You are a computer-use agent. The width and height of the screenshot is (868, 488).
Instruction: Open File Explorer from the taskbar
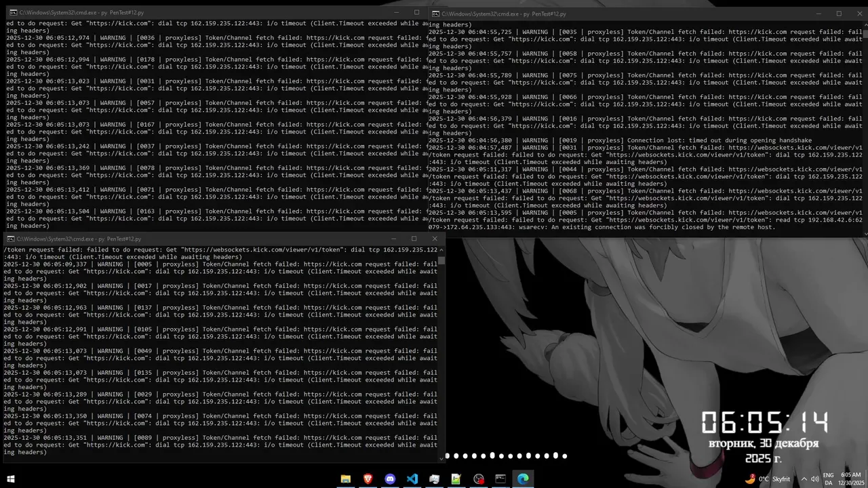click(x=346, y=479)
